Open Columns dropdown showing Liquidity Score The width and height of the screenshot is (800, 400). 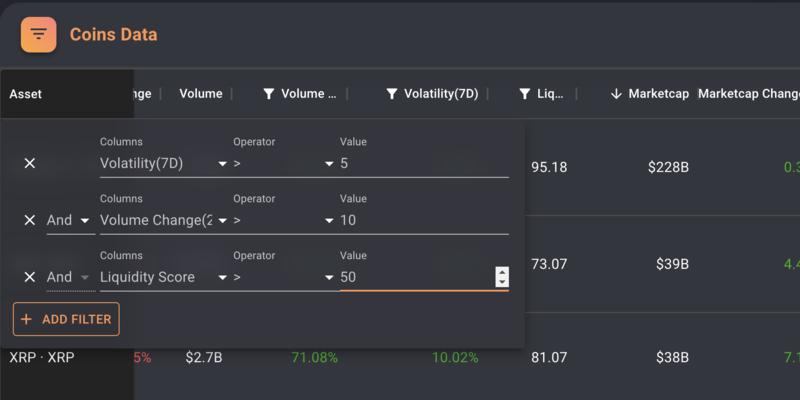(163, 277)
